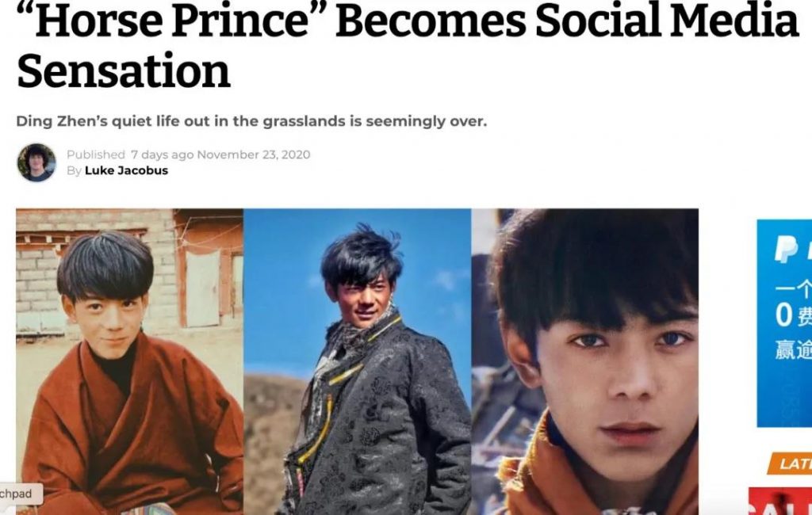Click the "Published" label

(96, 154)
